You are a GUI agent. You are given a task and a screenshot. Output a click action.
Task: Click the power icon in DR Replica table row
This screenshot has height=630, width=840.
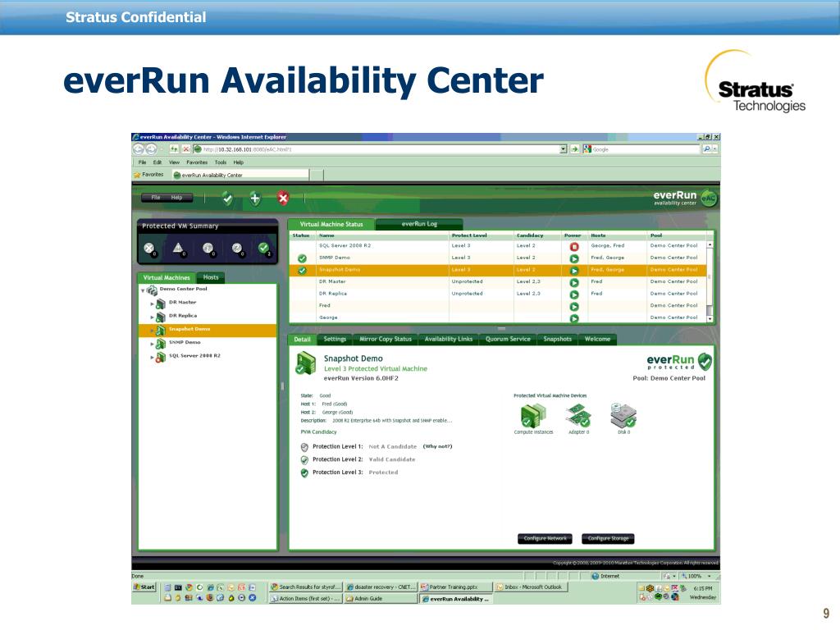pyautogui.click(x=573, y=294)
